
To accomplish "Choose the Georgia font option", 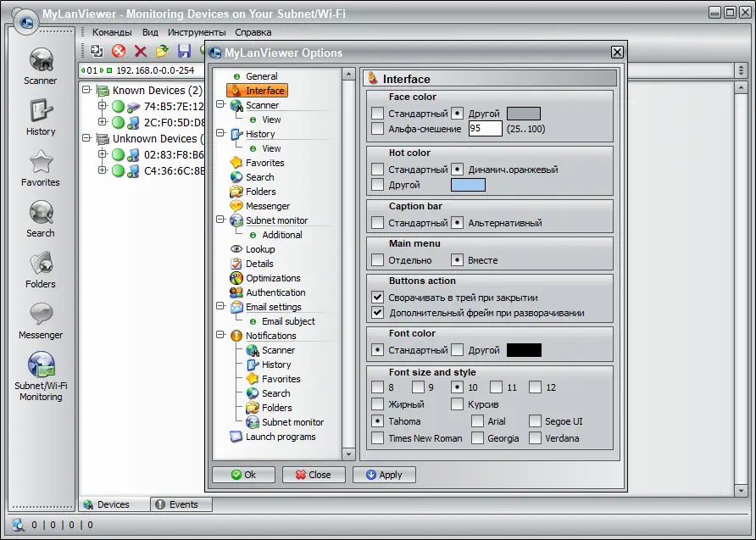I will pos(478,438).
